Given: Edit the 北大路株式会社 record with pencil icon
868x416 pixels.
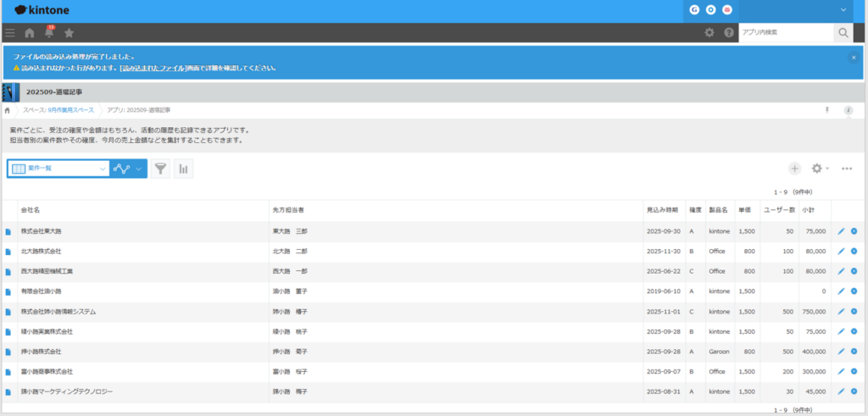Looking at the screenshot, I should (x=841, y=251).
